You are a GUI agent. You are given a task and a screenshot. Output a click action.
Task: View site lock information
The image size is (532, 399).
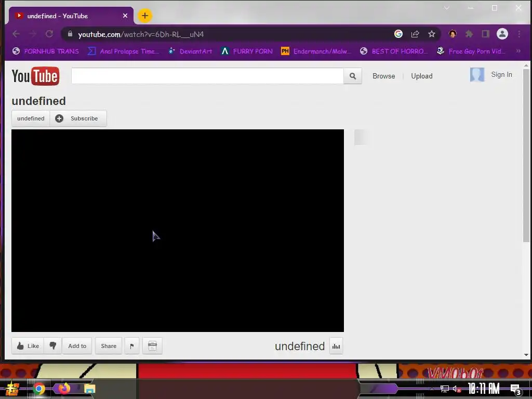click(x=70, y=34)
